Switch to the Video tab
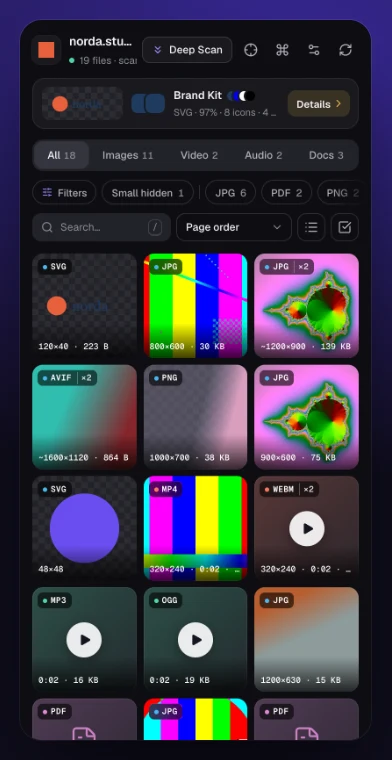 tap(199, 155)
